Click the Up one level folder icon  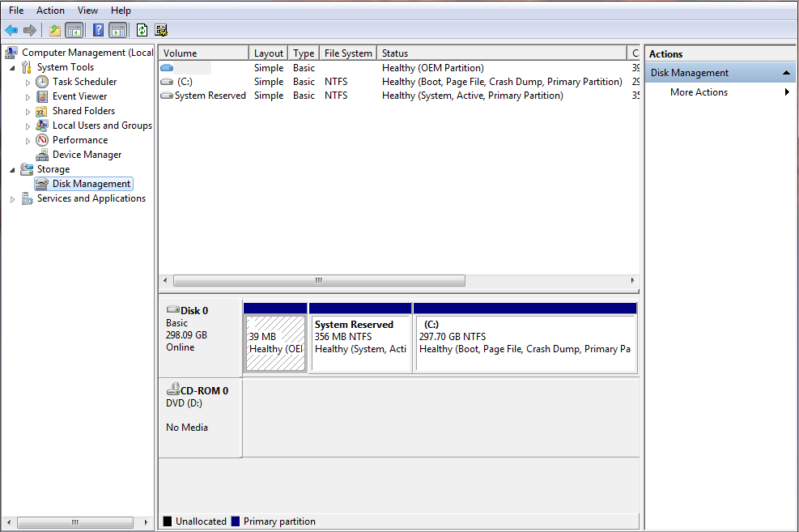53,30
